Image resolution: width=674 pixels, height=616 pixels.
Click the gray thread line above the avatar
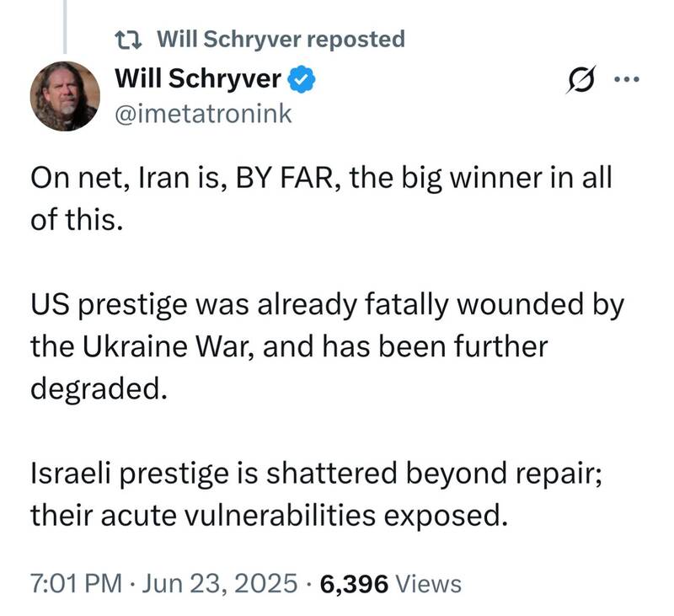pyautogui.click(x=66, y=27)
